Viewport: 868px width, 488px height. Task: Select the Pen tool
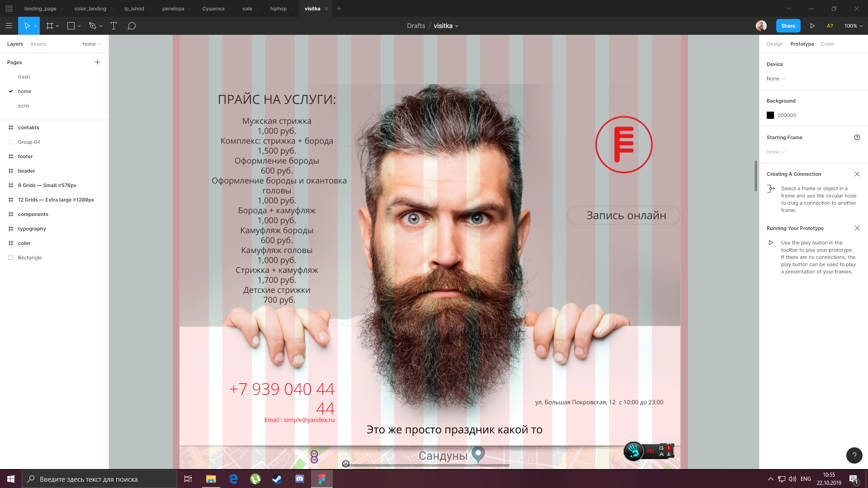point(92,26)
